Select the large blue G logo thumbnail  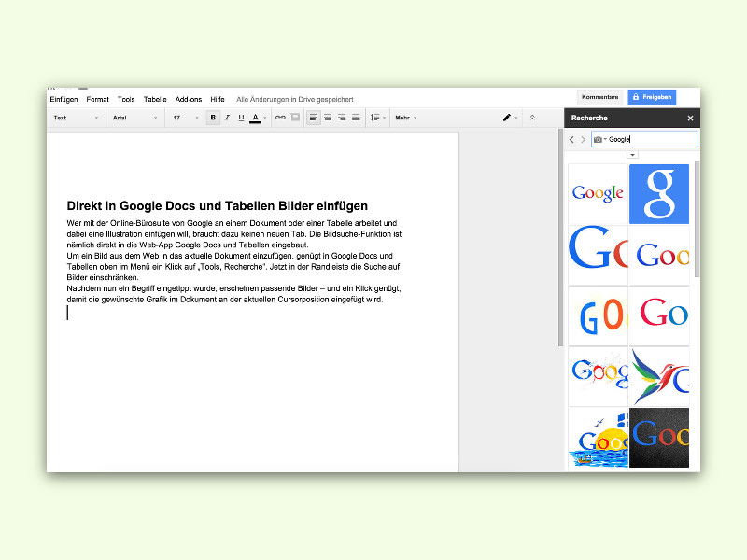click(598, 255)
